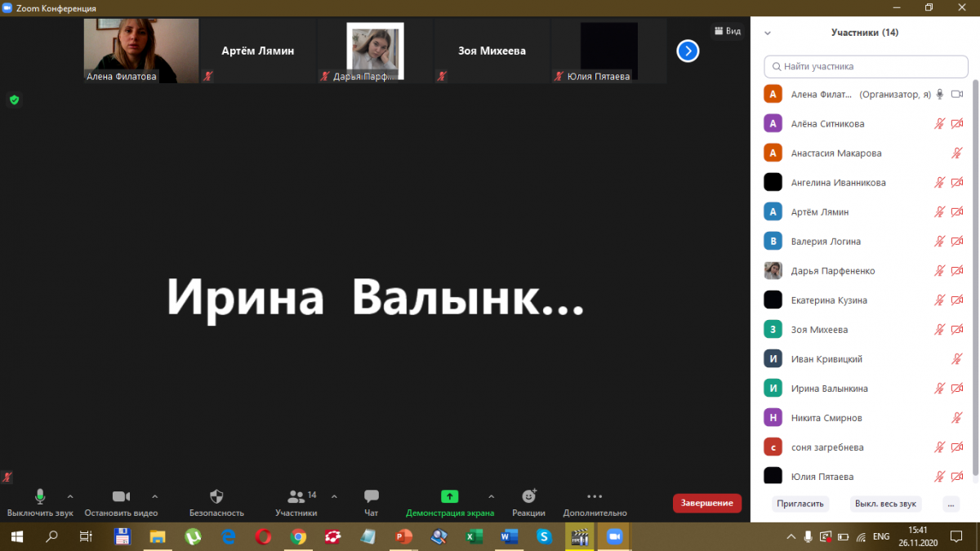This screenshot has width=980, height=551.
Task: Open PowerPoint from the taskbar
Action: pyautogui.click(x=403, y=536)
